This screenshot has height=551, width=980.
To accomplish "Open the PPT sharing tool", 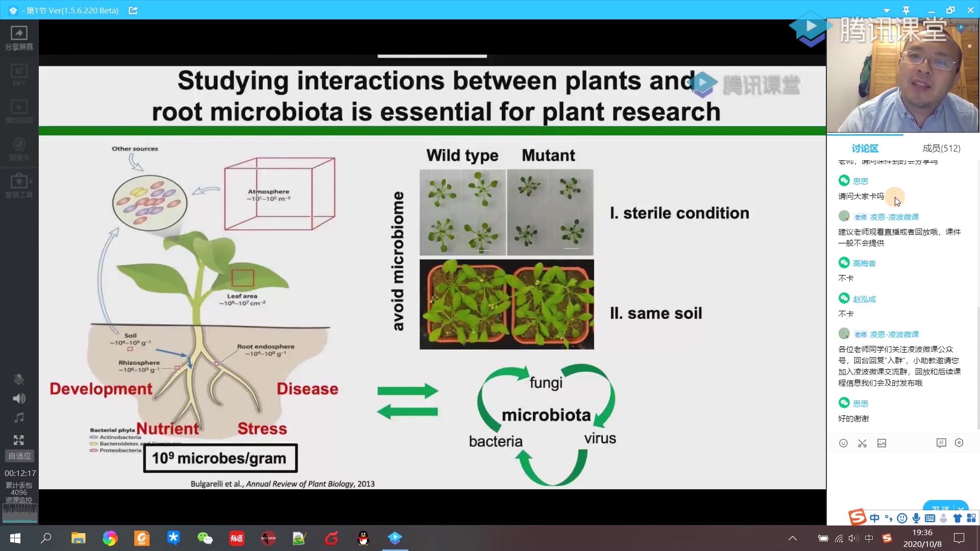I will pos(19,76).
